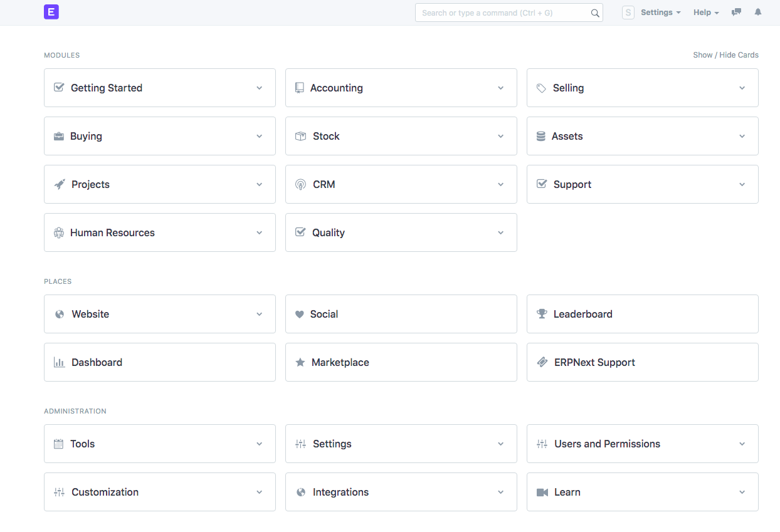Click the Human Resources people icon

(59, 232)
